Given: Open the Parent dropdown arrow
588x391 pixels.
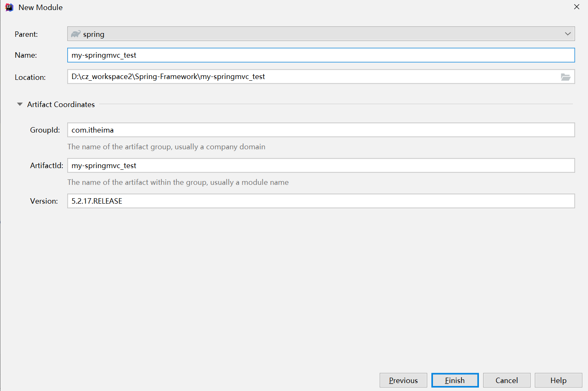Looking at the screenshot, I should tap(568, 34).
